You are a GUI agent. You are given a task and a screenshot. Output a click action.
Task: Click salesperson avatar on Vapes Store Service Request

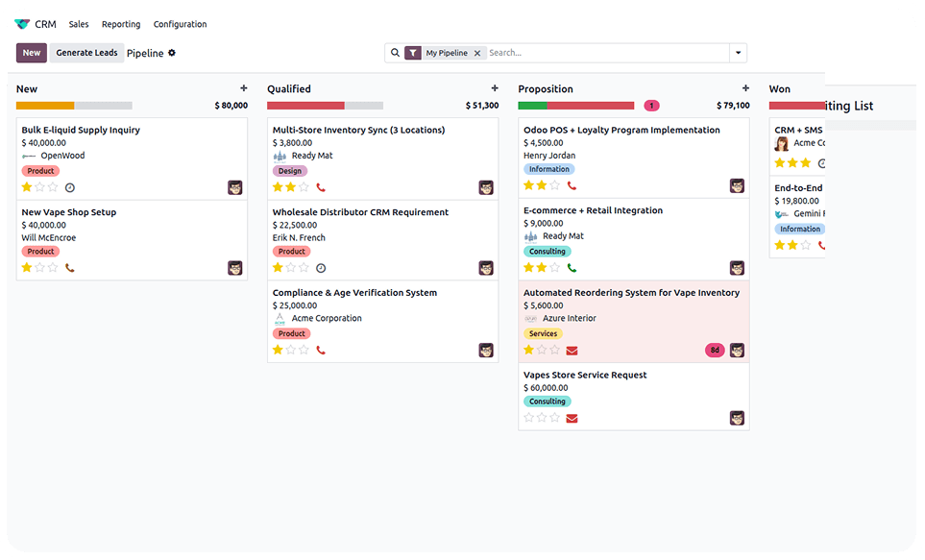click(737, 419)
